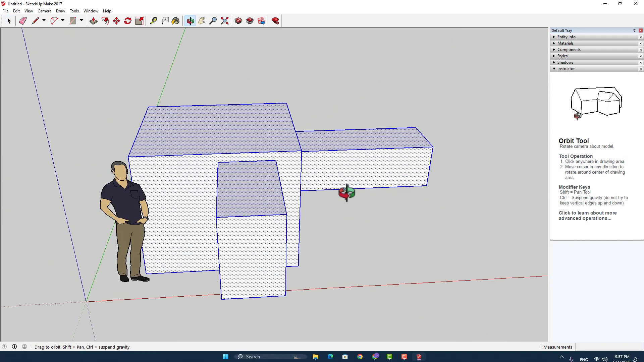The image size is (644, 362).
Task: Toggle the Orbit tool button
Action: (190, 21)
